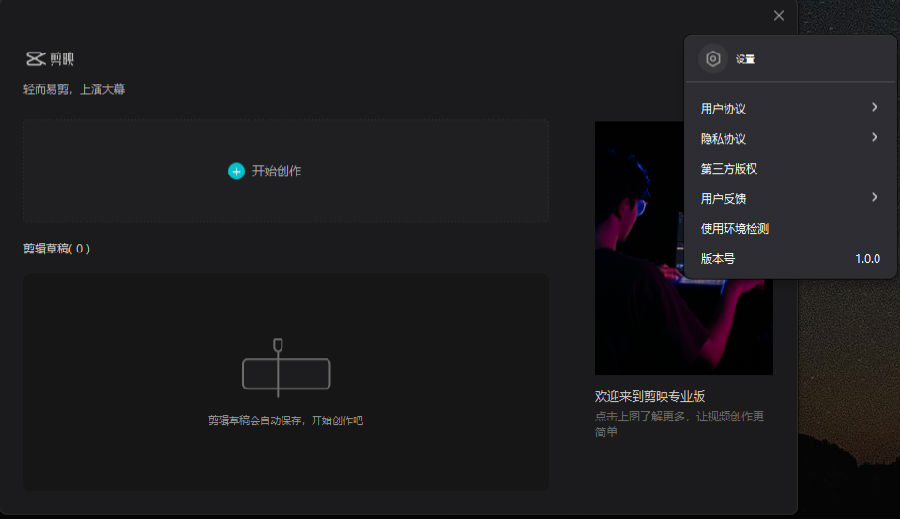Screen dimensions: 900x519
Task: Click 点击上图了解更多 description text
Action: [679, 424]
